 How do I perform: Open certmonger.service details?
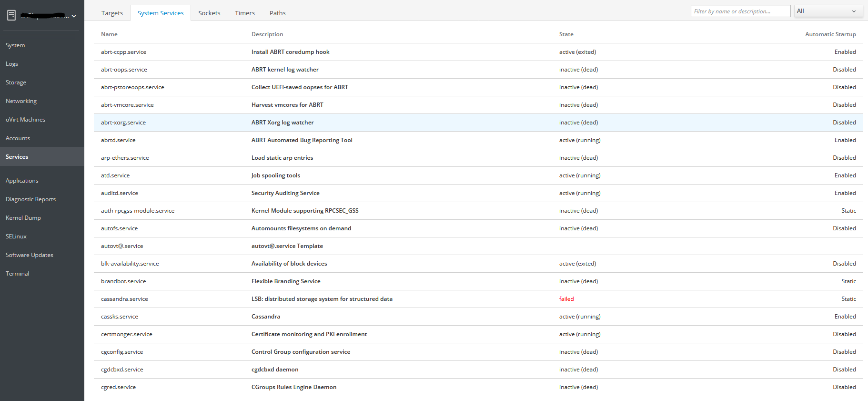[127, 334]
